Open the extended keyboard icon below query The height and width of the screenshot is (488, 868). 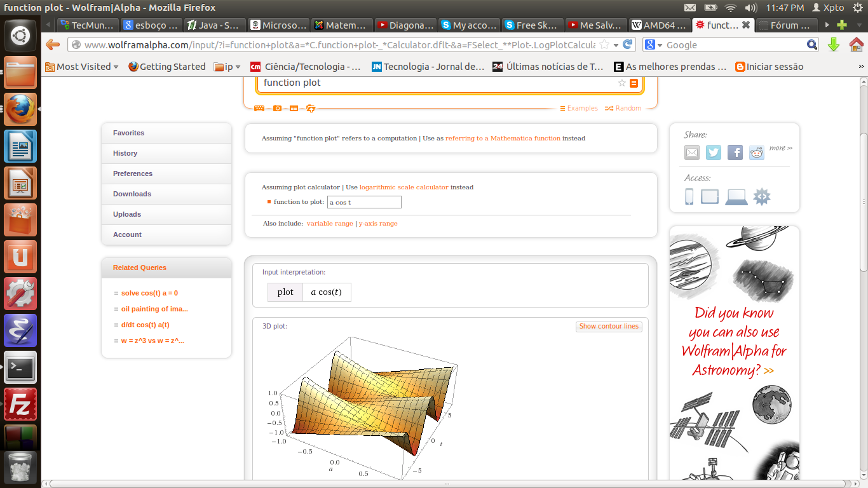(259, 109)
